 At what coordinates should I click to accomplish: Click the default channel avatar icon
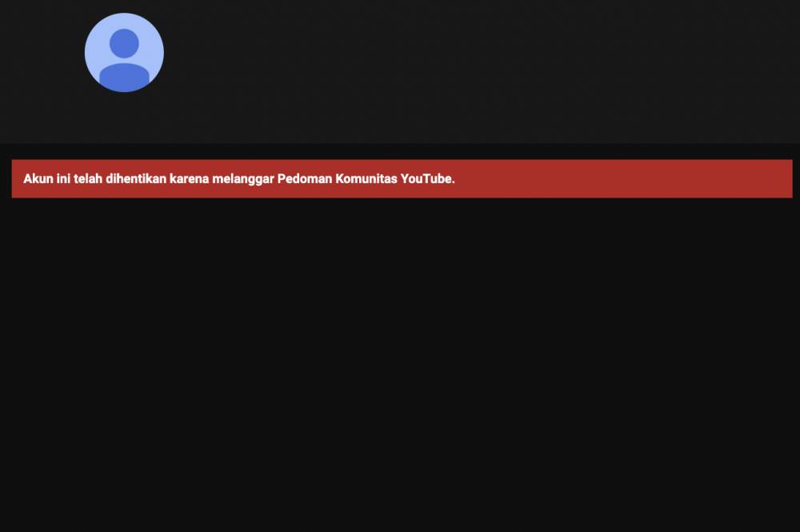coord(124,53)
